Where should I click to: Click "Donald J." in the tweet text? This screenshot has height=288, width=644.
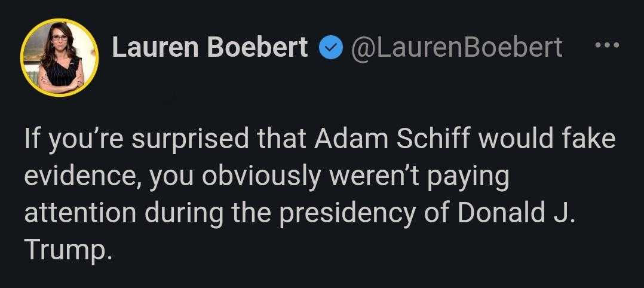tap(513, 213)
